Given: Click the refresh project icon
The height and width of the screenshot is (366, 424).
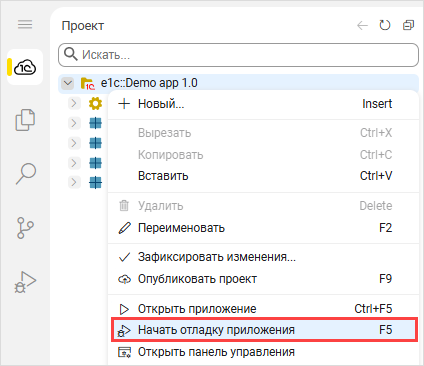Looking at the screenshot, I should (385, 25).
